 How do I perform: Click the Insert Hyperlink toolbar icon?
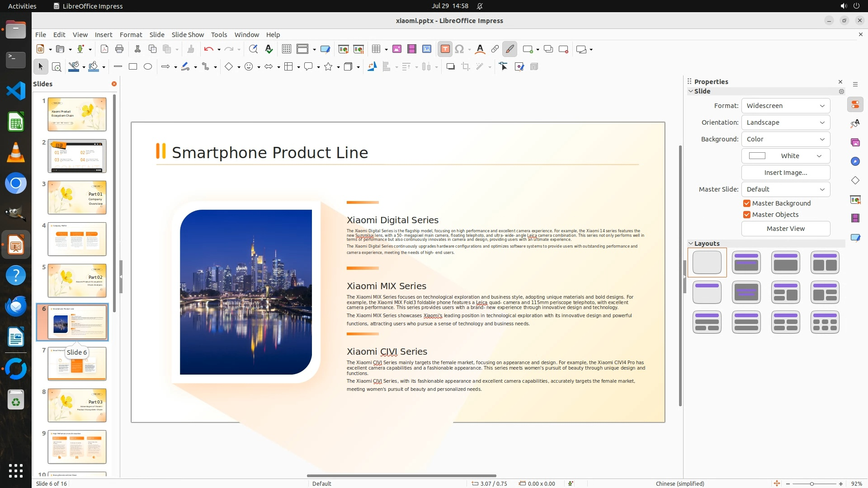click(x=495, y=49)
